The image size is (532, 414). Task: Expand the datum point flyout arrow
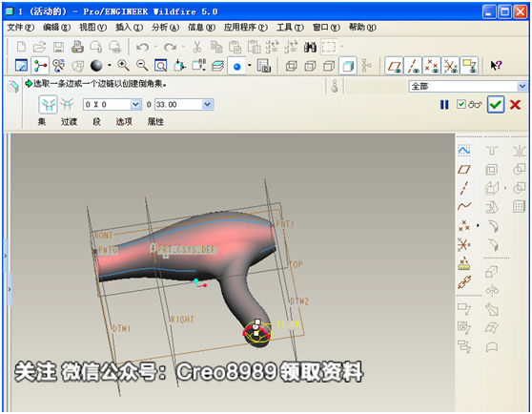coord(478,225)
